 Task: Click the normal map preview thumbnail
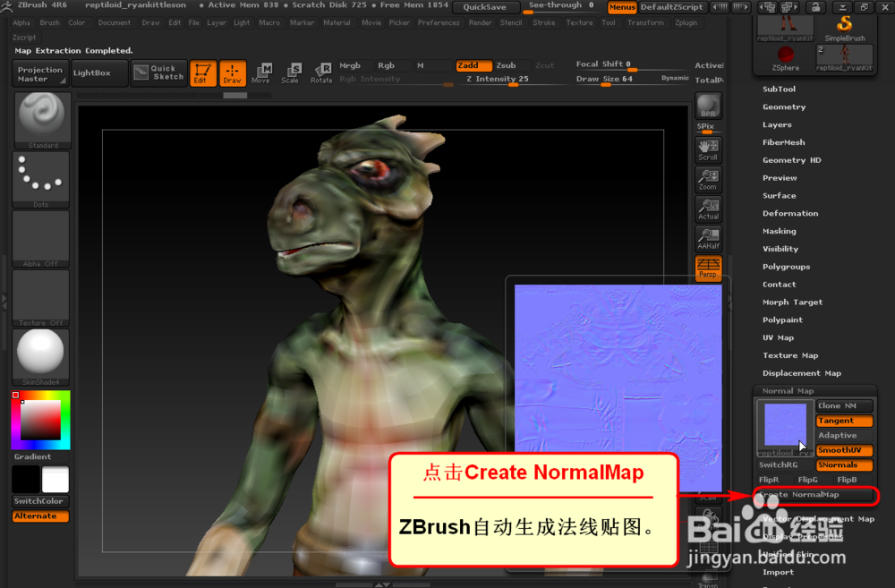(x=785, y=428)
